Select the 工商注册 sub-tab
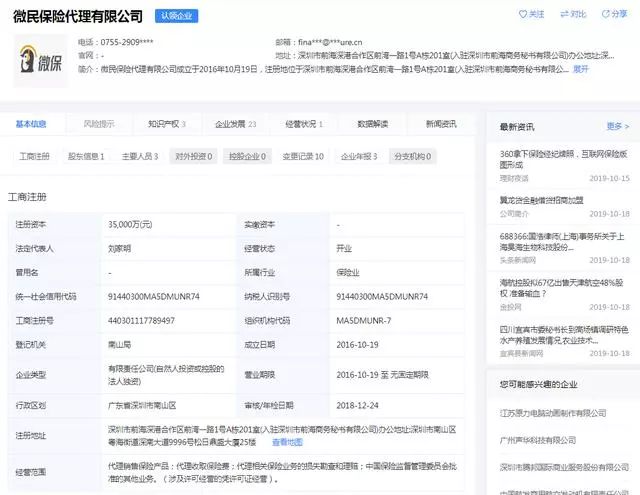Image resolution: width=640 pixels, height=495 pixels. click(x=34, y=156)
